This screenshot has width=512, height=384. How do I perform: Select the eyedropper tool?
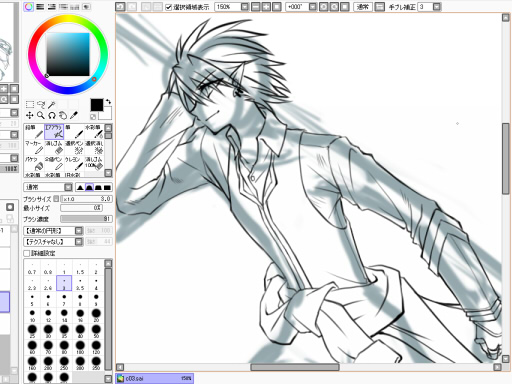tap(74, 115)
